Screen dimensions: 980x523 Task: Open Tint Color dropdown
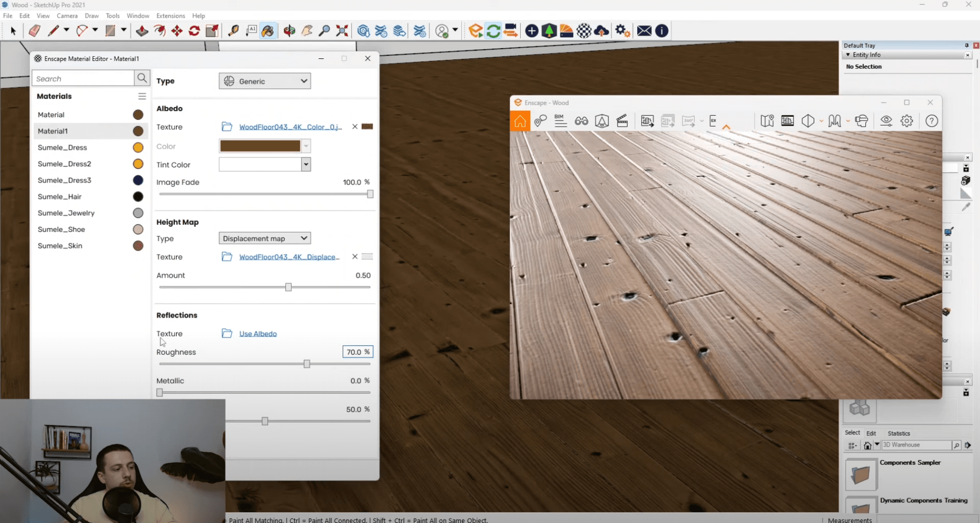[x=306, y=164]
